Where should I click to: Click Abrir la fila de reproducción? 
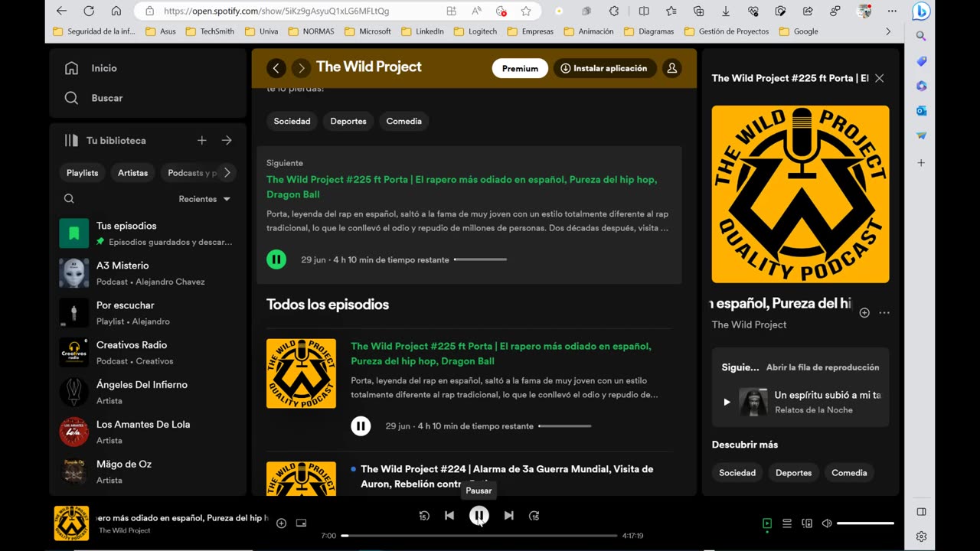[822, 367]
